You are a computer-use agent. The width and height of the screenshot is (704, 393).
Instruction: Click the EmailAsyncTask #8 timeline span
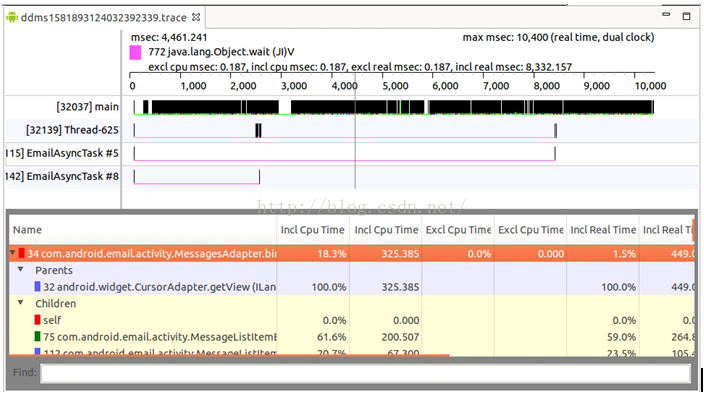pyautogui.click(x=197, y=177)
